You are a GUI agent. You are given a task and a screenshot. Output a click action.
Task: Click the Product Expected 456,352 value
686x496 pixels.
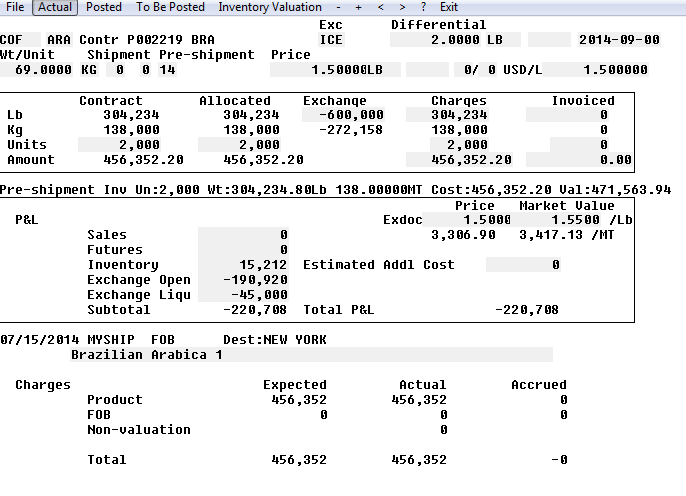299,400
